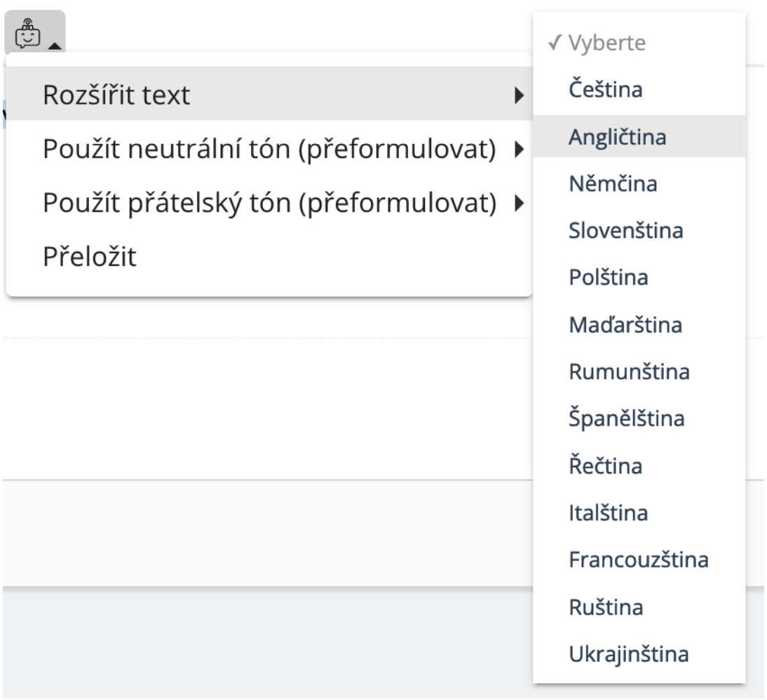Pick Španělština as the language
This screenshot has width=767, height=700.
627,419
